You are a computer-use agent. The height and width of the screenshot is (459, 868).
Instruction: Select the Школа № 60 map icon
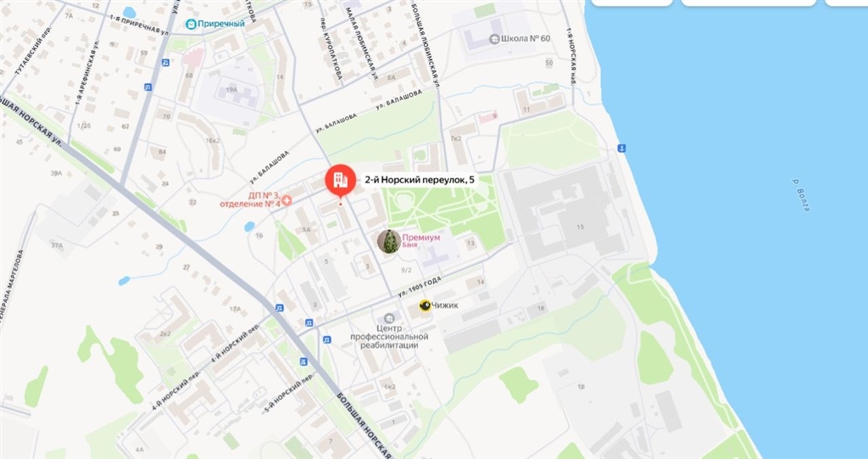494,39
